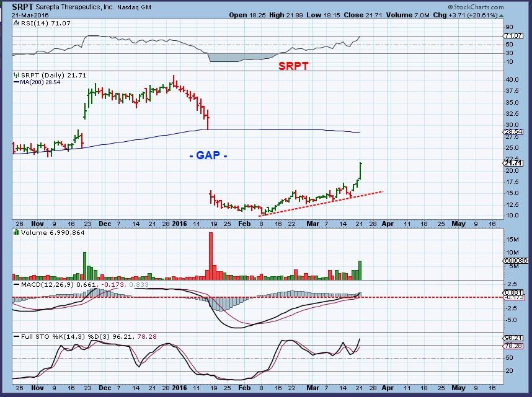Click the blue GAP annotation

coord(208,155)
